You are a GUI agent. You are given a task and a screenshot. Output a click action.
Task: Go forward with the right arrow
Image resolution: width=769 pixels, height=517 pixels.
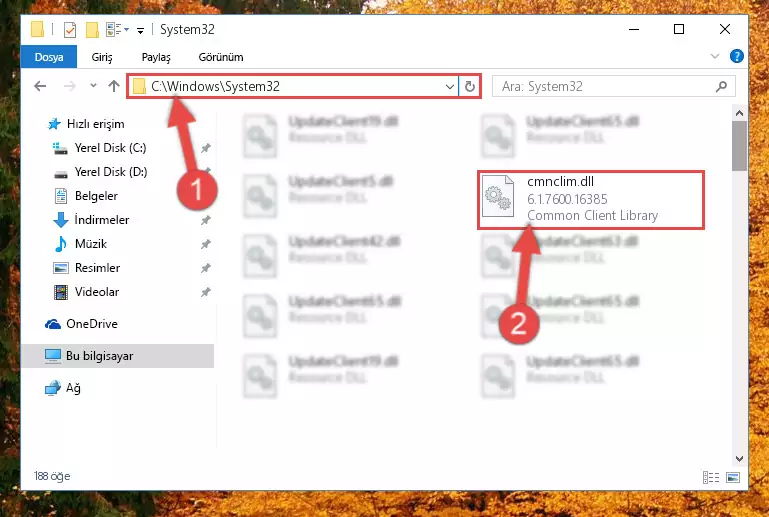[70, 86]
